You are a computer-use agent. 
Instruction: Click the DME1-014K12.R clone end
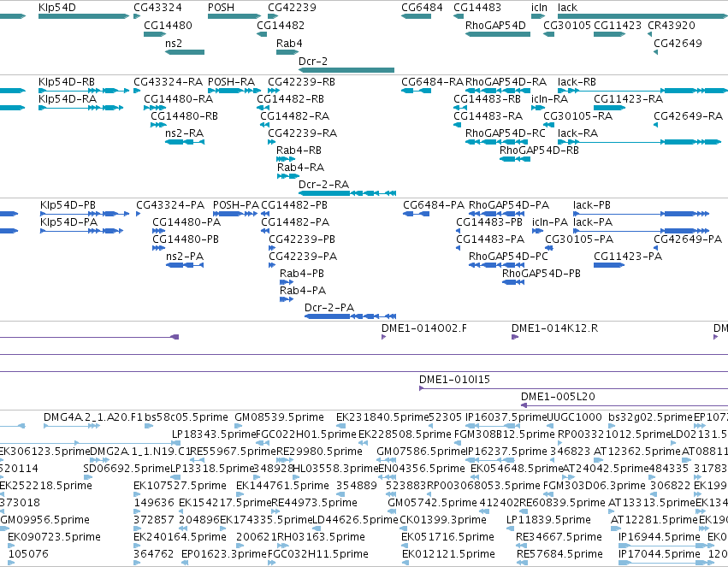pos(514,337)
